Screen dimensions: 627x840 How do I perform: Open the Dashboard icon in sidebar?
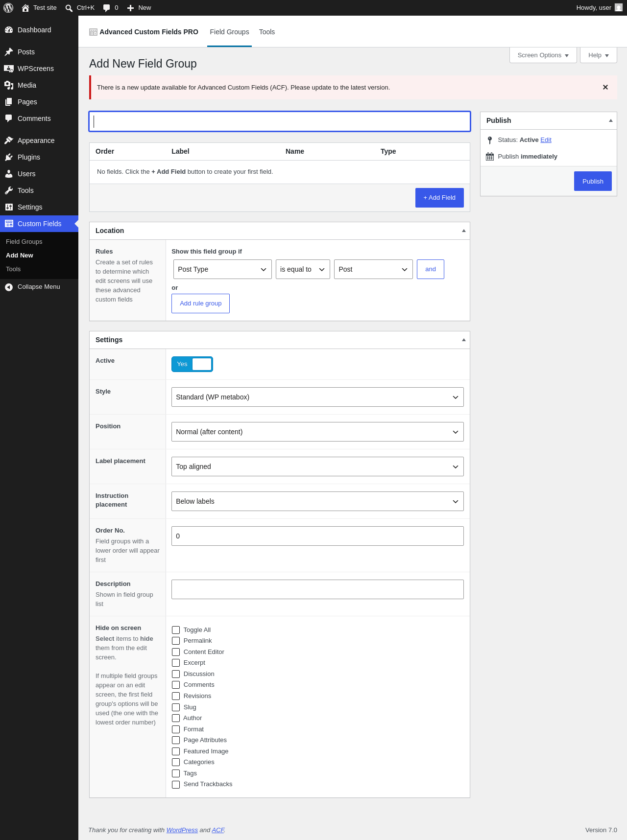coord(9,30)
